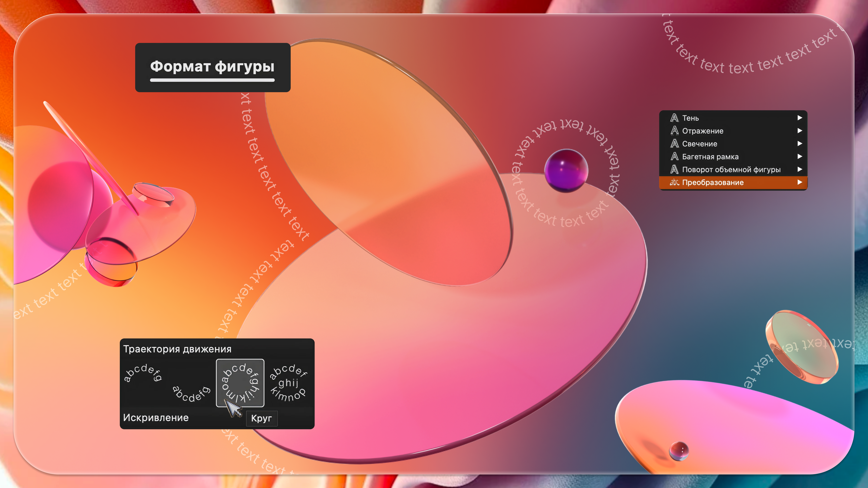Click the Тень text effect icon
Image resolution: width=868 pixels, height=488 pixels.
click(x=674, y=118)
